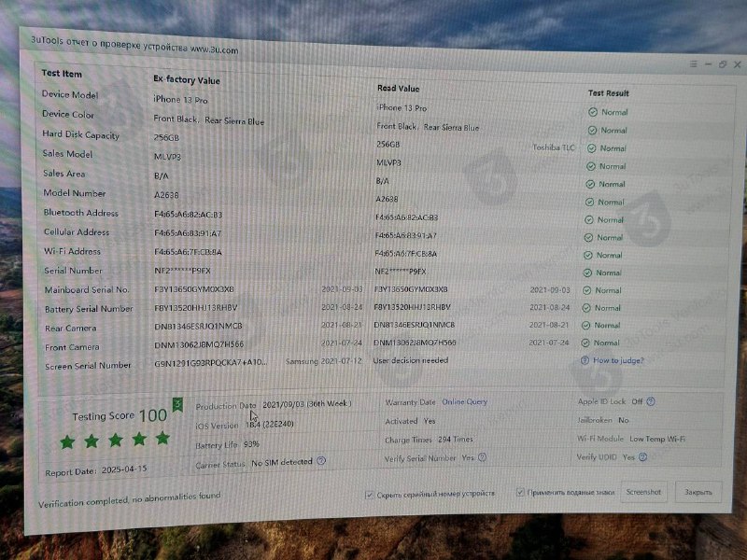Screen dimensions: 747x560
Task: Restore down the 3uTools report window
Action: (x=723, y=64)
